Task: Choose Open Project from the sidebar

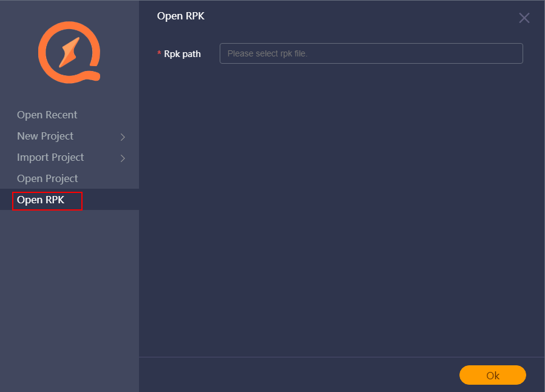Action: 47,178
